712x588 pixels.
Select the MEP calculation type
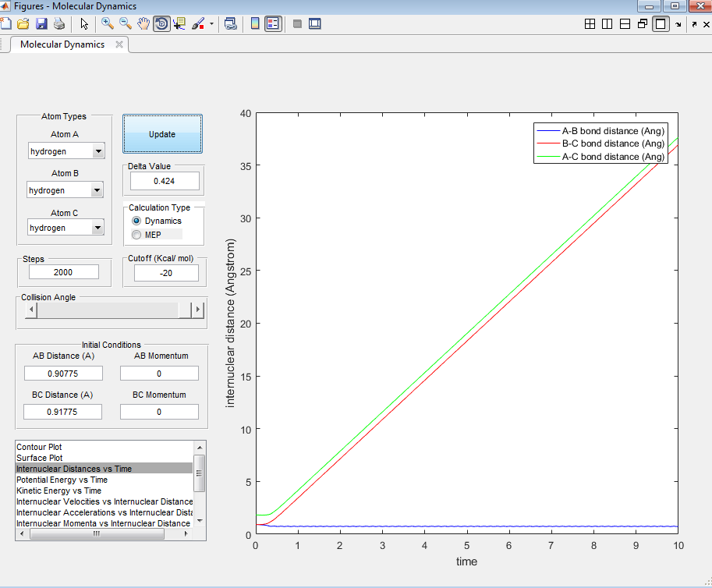click(x=137, y=235)
